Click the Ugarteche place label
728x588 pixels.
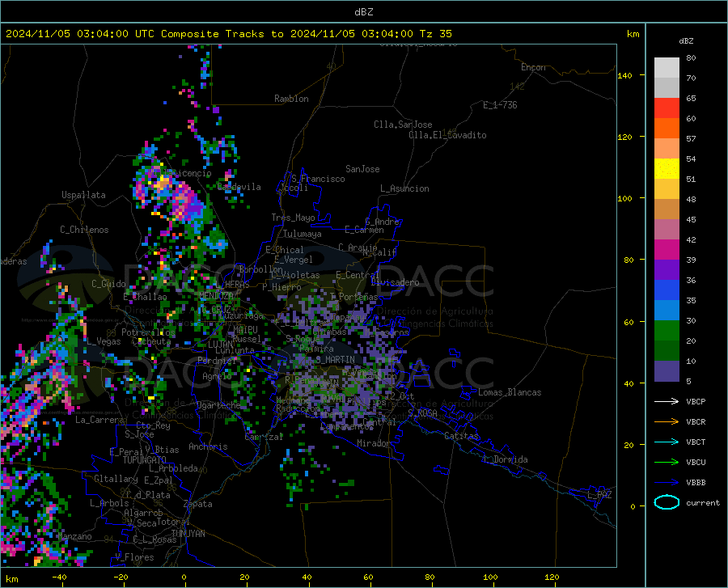218,405
